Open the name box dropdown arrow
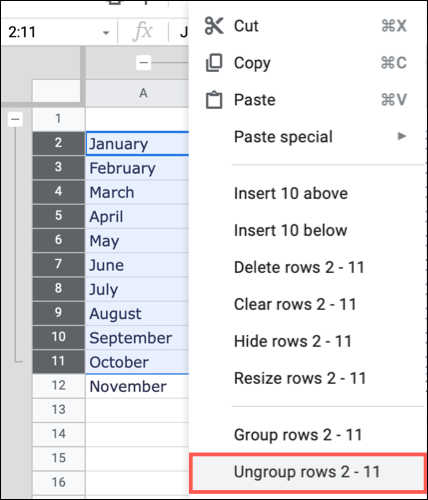This screenshot has width=428, height=500. 106,33
